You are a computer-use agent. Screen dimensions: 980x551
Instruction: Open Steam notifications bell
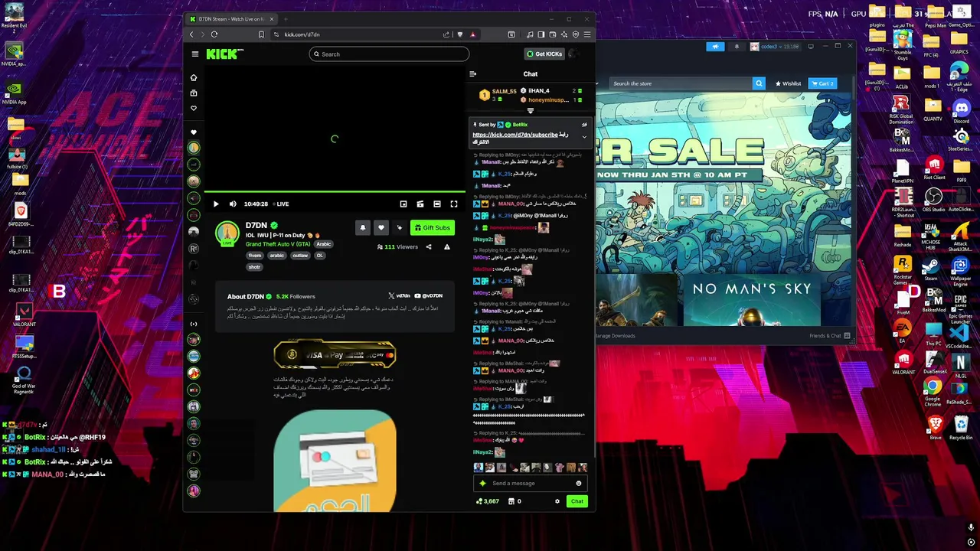(737, 47)
